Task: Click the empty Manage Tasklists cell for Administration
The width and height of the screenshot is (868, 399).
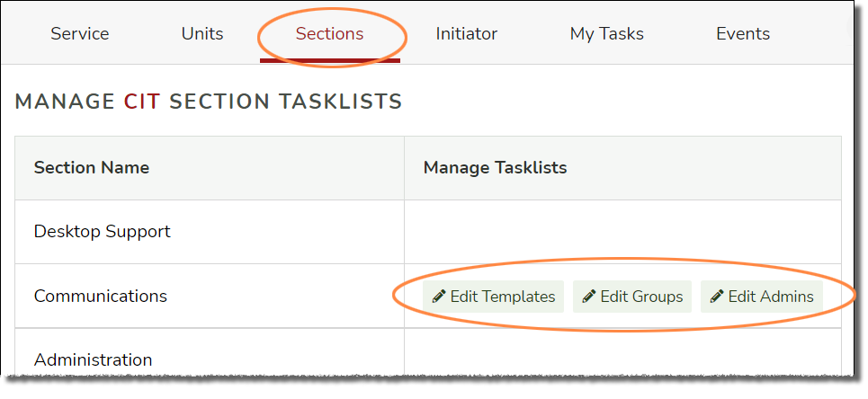Action: tap(622, 352)
